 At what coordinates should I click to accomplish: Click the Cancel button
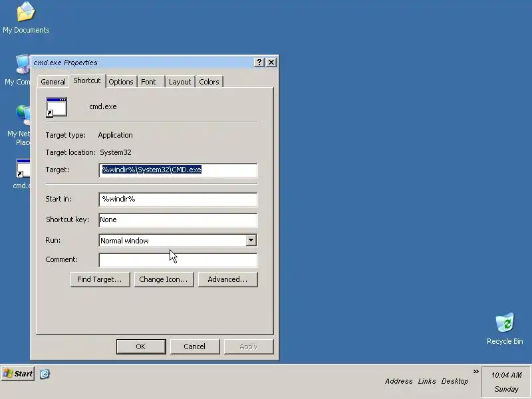195,346
